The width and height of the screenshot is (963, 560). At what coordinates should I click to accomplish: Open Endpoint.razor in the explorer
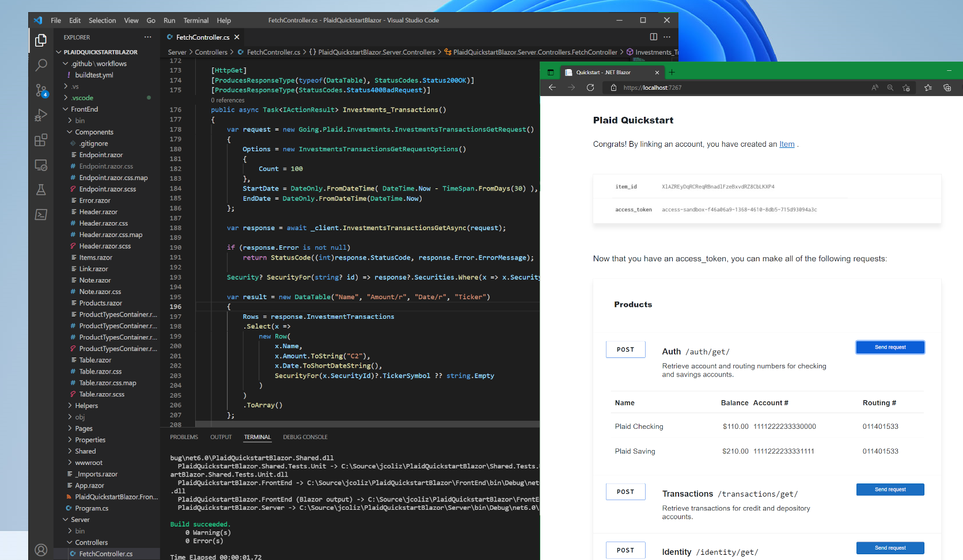[101, 155]
